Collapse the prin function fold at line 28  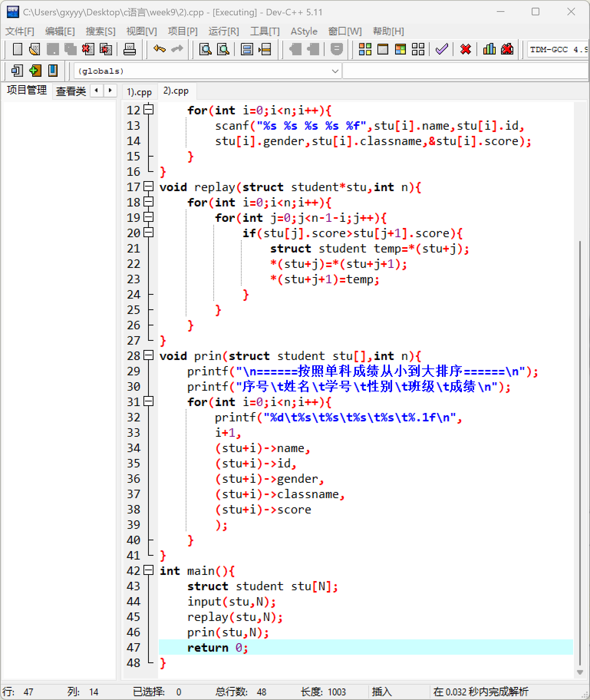[148, 356]
